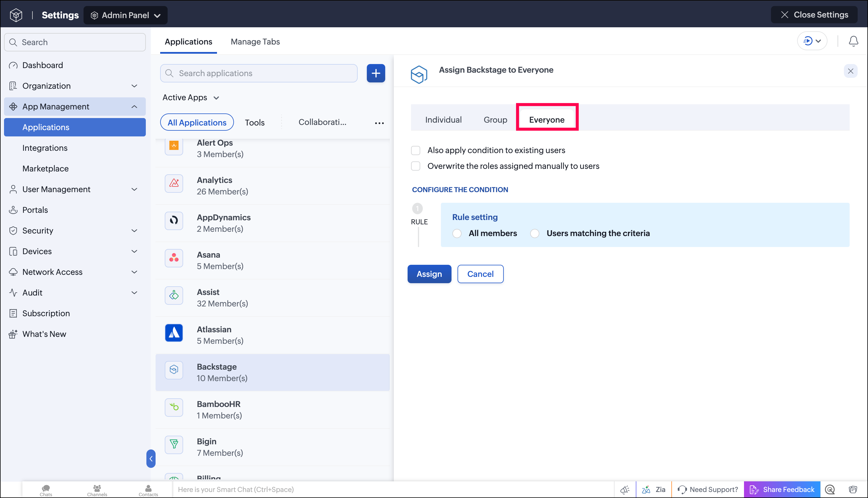Open the notifications bell
The height and width of the screenshot is (498, 868).
[x=853, y=41]
